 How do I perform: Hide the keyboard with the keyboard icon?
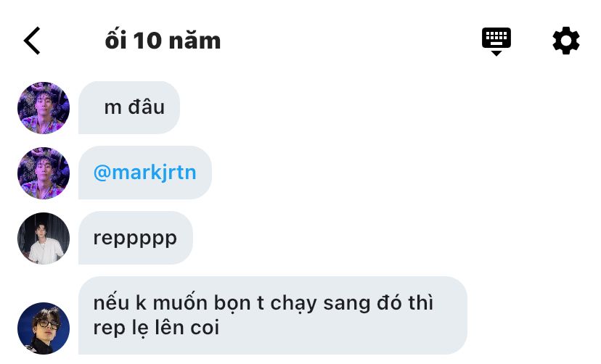pyautogui.click(x=496, y=41)
